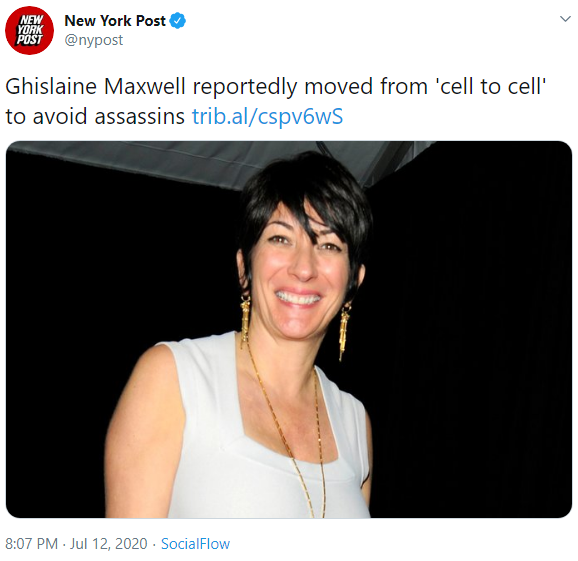
Task: Click the 'cell to cell' quoted text
Action: coord(491,87)
